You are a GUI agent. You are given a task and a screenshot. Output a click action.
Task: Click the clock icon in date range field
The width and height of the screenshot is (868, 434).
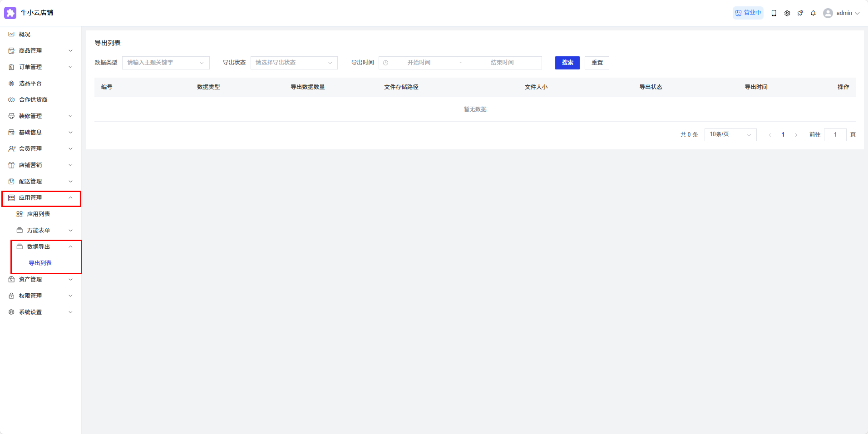(385, 63)
